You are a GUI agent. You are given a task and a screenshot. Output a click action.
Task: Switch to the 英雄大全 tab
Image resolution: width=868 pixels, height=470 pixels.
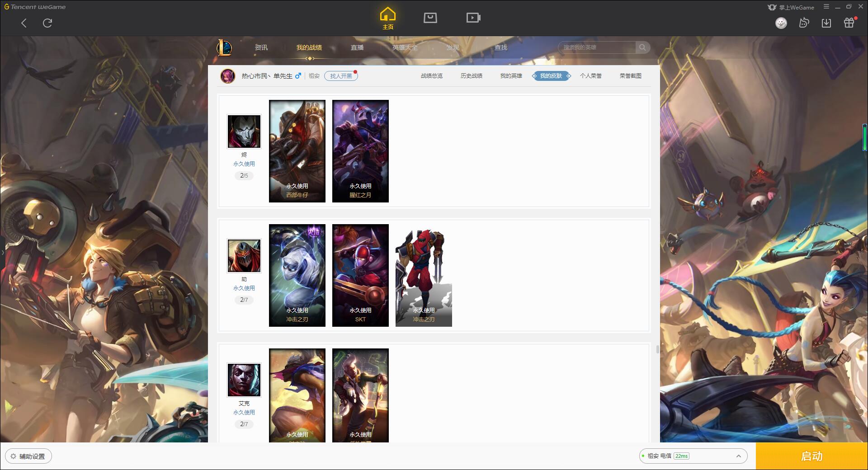(x=405, y=47)
